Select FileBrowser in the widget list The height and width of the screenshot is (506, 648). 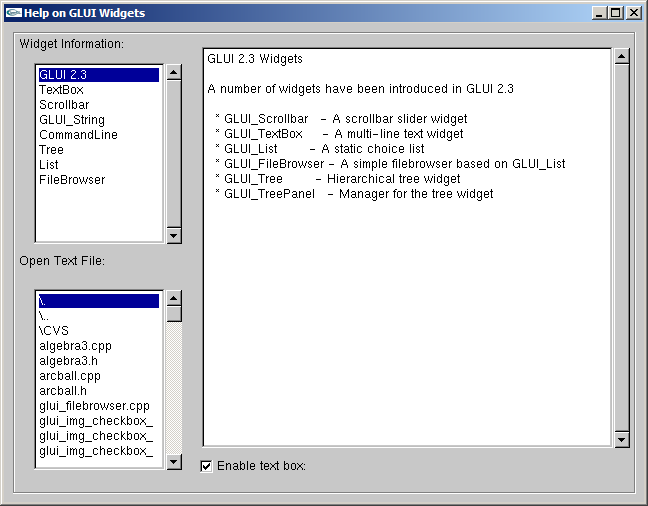coord(72,180)
